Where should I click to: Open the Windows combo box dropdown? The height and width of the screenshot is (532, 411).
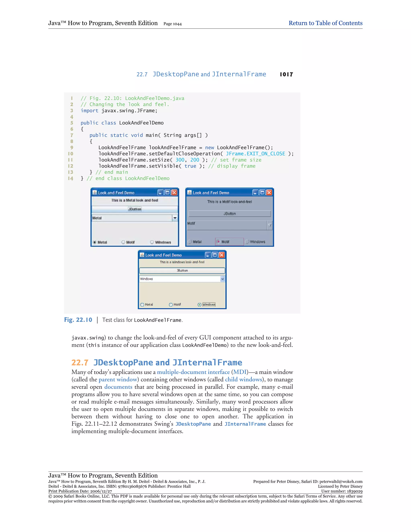223,279
